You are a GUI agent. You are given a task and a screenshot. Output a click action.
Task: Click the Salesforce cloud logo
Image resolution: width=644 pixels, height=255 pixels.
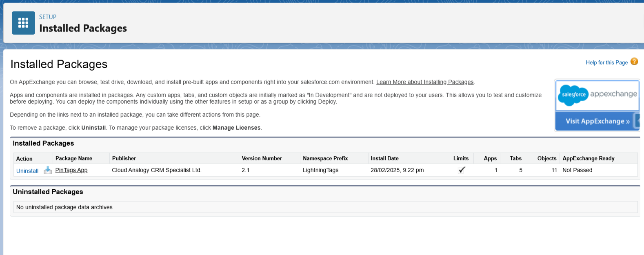(x=573, y=95)
